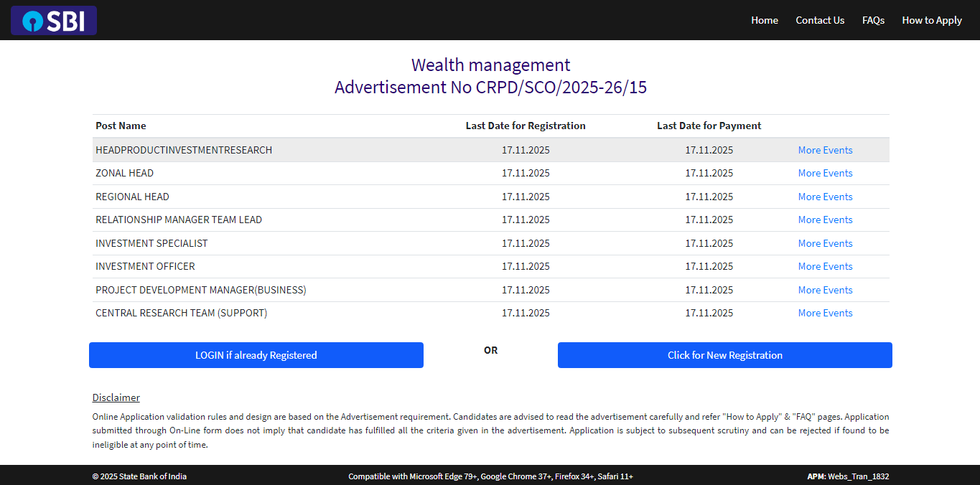
Task: Open How to Apply page
Action: click(x=931, y=20)
